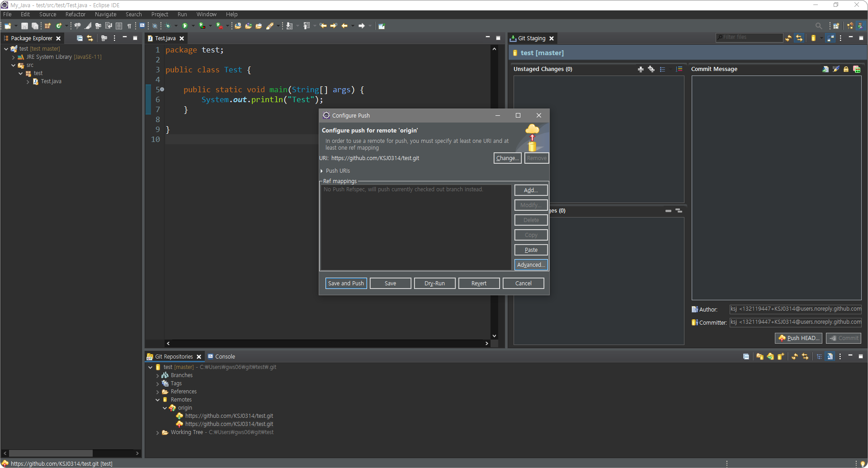Image resolution: width=868 pixels, height=468 pixels.
Task: Click the Debug bug icon in toolbar
Action: tap(168, 26)
